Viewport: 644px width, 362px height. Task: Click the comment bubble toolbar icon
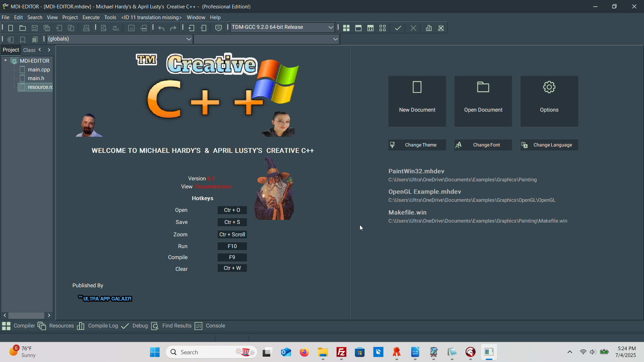pyautogui.click(x=218, y=28)
